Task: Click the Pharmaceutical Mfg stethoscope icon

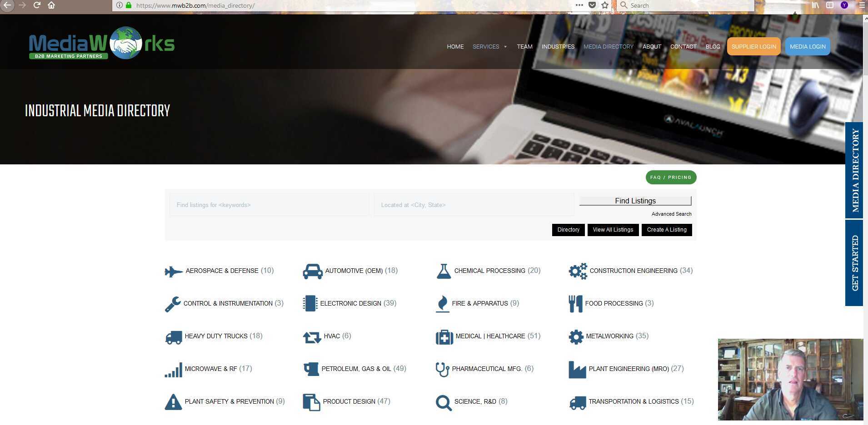Action: pyautogui.click(x=442, y=370)
